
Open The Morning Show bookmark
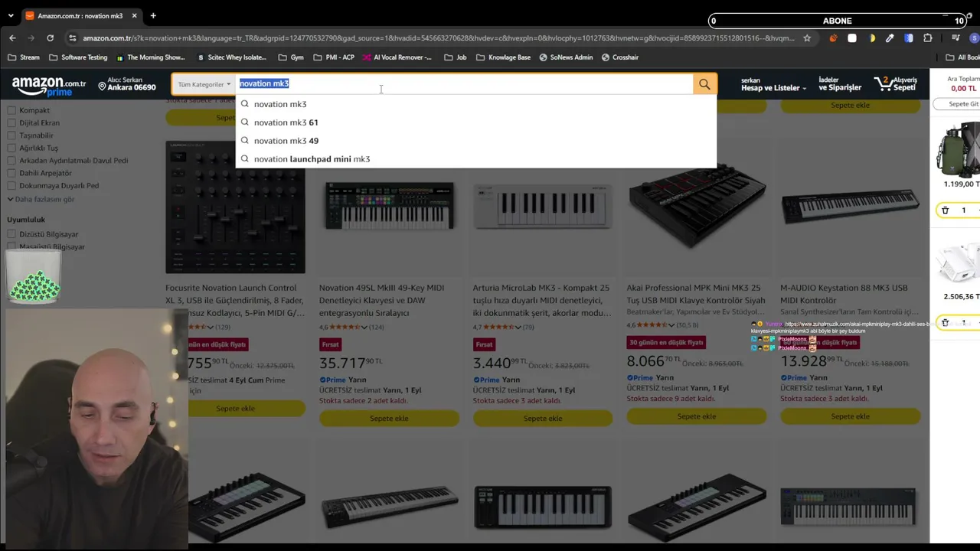coord(150,57)
